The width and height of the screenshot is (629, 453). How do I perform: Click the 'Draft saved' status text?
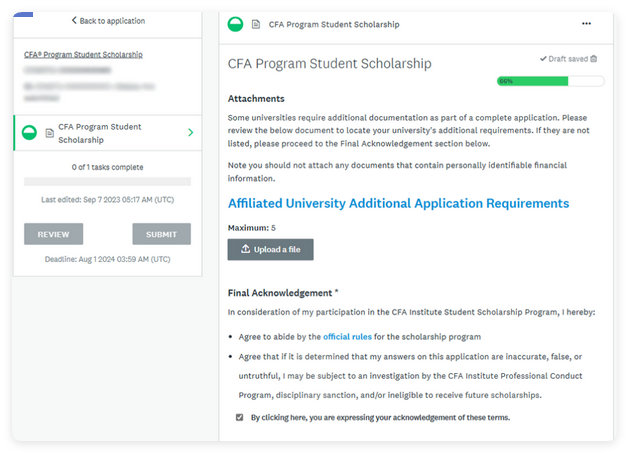tap(568, 59)
